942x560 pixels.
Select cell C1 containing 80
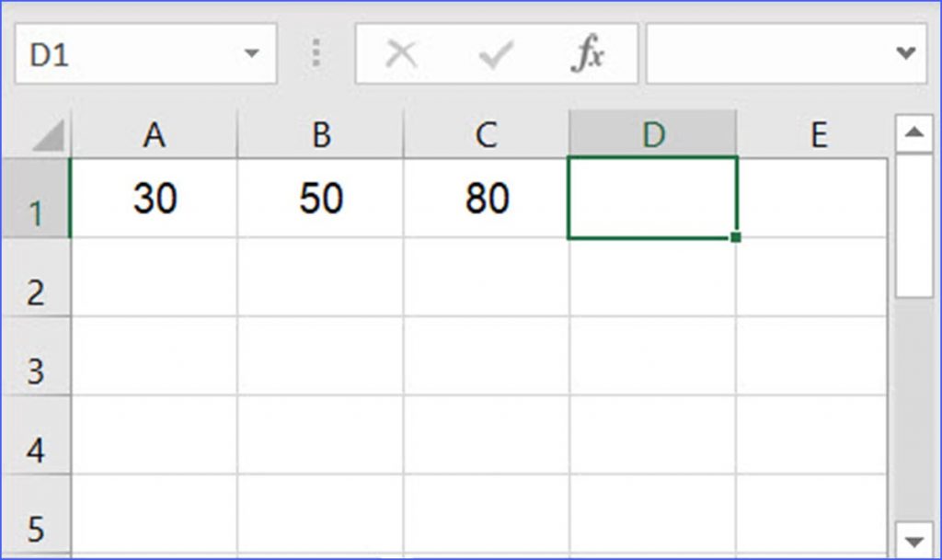tap(486, 198)
